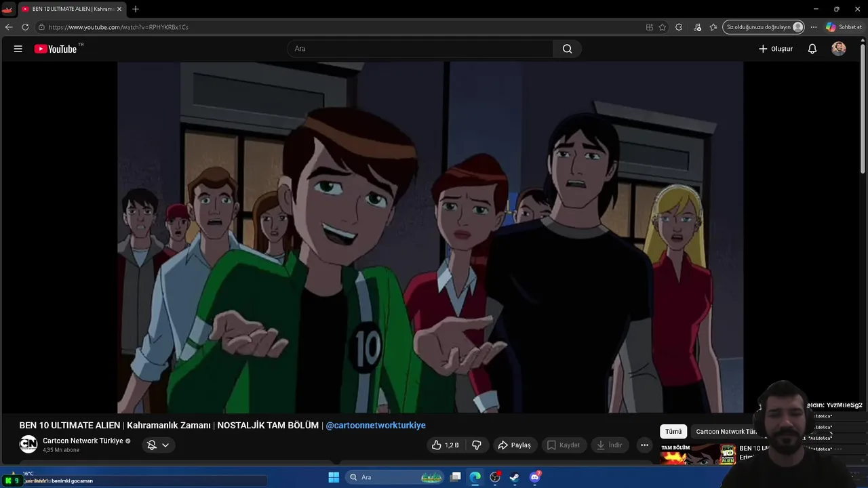
Task: Go to the YouTube home logo
Action: pos(56,49)
